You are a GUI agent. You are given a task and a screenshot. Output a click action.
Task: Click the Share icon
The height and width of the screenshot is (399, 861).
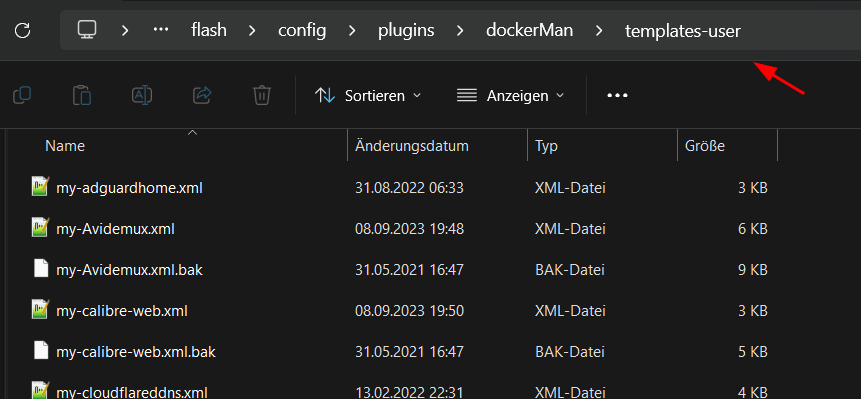click(x=202, y=95)
